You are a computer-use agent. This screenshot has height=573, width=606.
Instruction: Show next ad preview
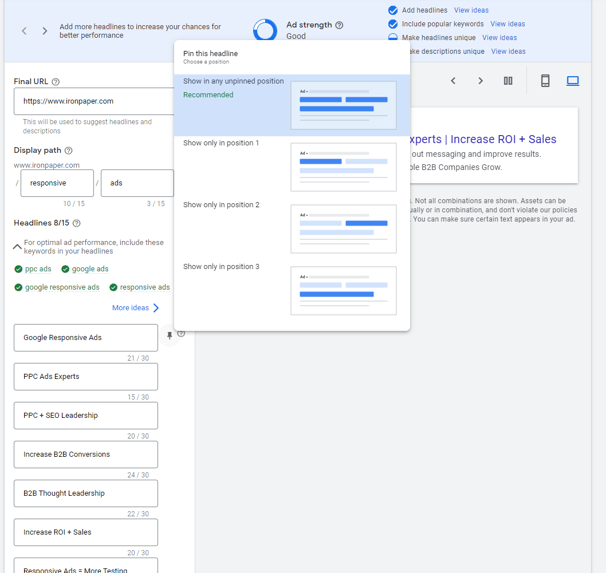click(x=480, y=81)
